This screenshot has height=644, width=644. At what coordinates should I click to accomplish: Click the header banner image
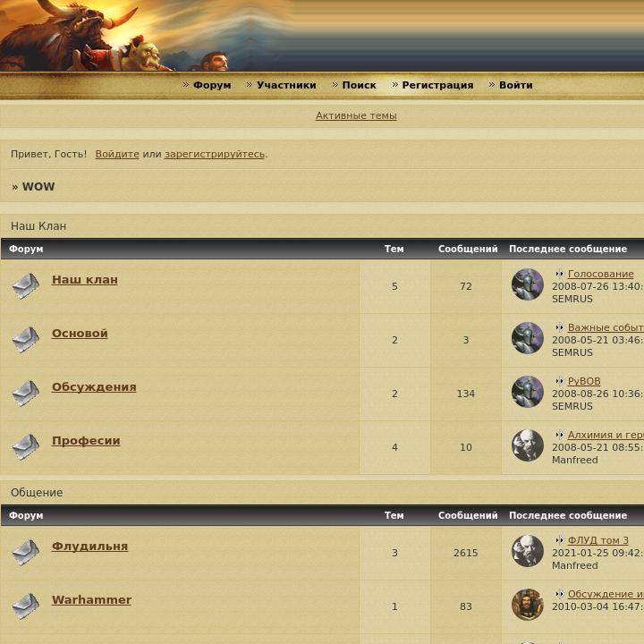pos(322,36)
